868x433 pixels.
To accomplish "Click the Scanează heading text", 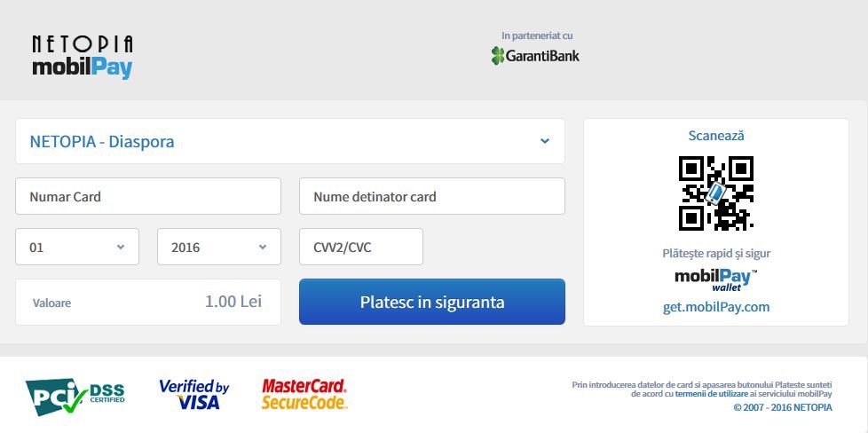I will pos(715,136).
